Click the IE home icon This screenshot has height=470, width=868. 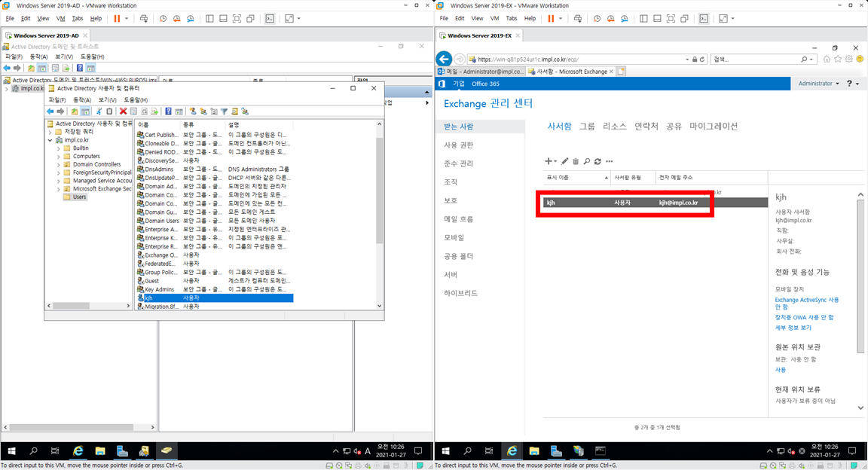pyautogui.click(x=827, y=59)
